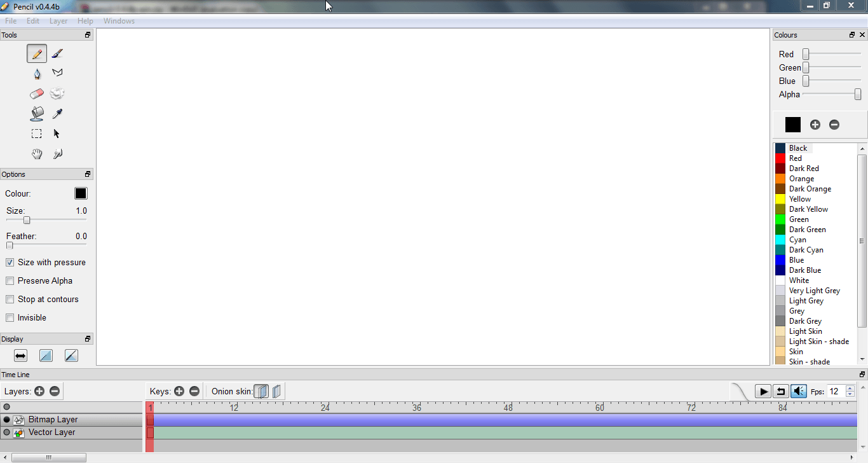Screen dimensions: 868x463
Task: Remove the selected colour from palette
Action: (834, 125)
